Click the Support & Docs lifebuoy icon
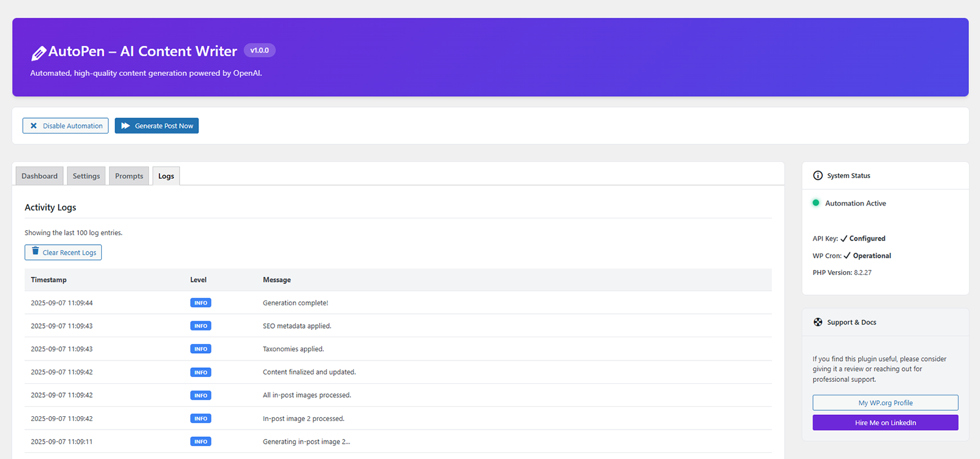 818,322
